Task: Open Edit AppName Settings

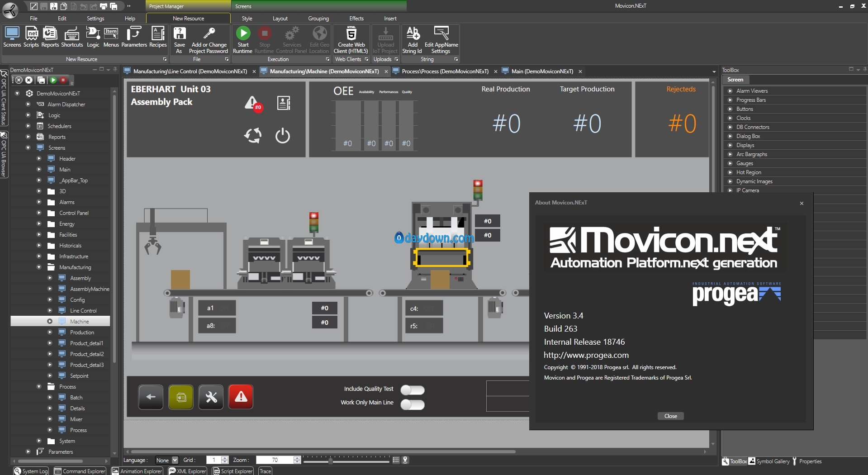Action: (x=441, y=40)
